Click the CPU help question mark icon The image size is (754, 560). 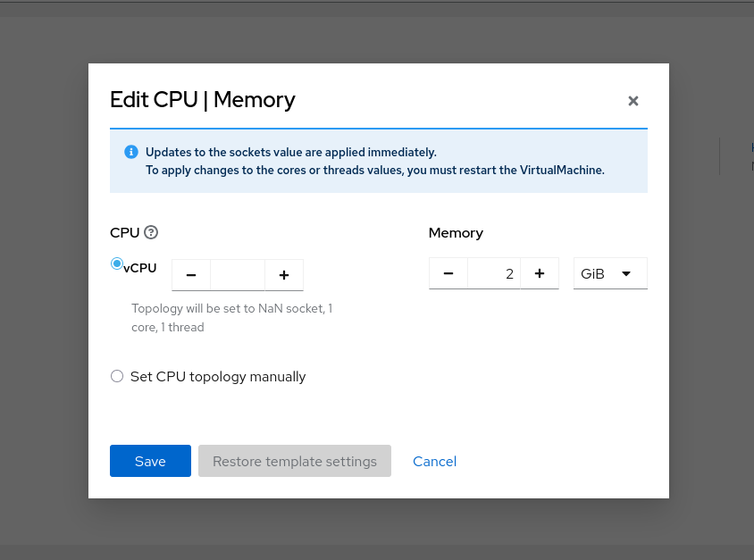[x=151, y=232]
